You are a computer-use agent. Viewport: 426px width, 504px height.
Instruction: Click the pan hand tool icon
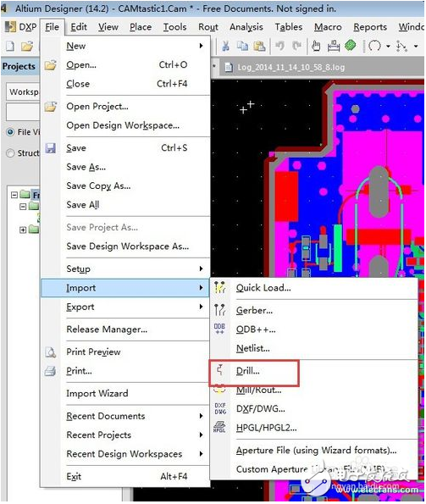click(x=316, y=46)
